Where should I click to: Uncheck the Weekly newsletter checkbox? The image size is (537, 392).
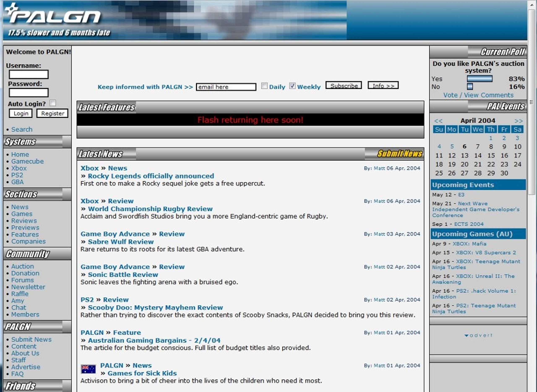click(292, 86)
